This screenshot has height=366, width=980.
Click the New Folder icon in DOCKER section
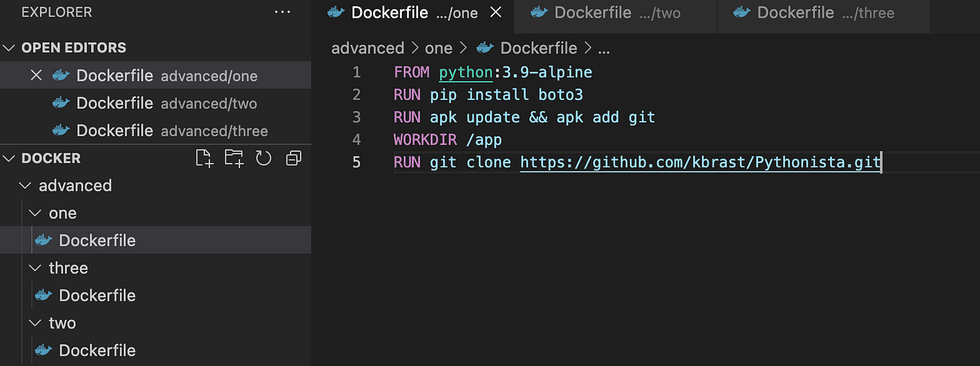234,158
